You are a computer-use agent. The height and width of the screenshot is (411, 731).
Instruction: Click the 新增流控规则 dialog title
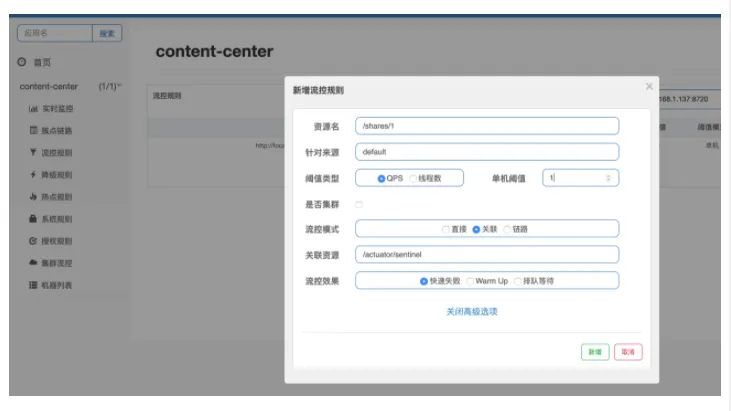pyautogui.click(x=318, y=90)
